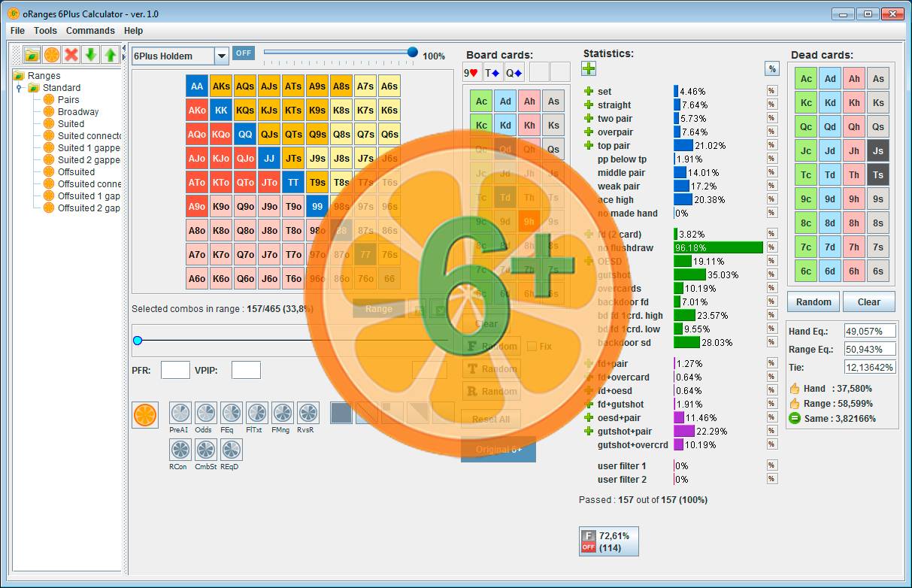Click the open folder icon in ranges toolbar

coord(32,54)
